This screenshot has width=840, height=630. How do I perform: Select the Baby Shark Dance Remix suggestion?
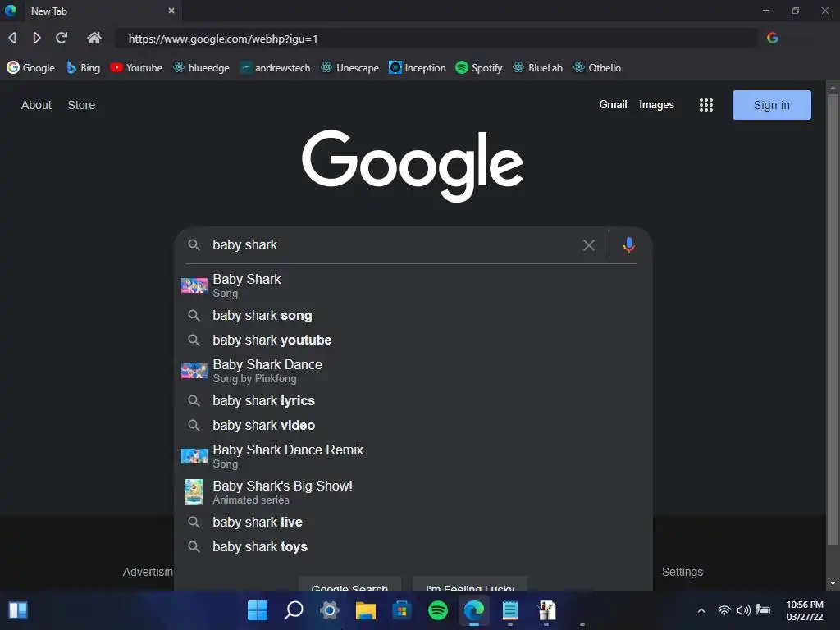coord(413,456)
